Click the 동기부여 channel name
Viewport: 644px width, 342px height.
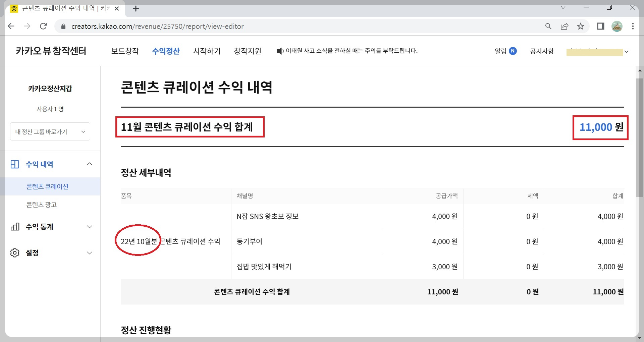pyautogui.click(x=250, y=241)
